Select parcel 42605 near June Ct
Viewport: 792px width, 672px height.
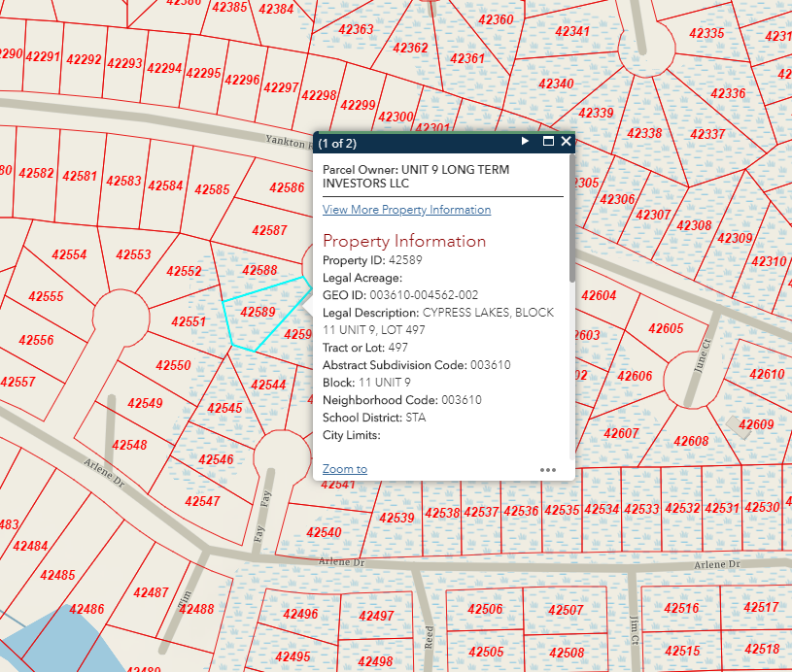665,329
